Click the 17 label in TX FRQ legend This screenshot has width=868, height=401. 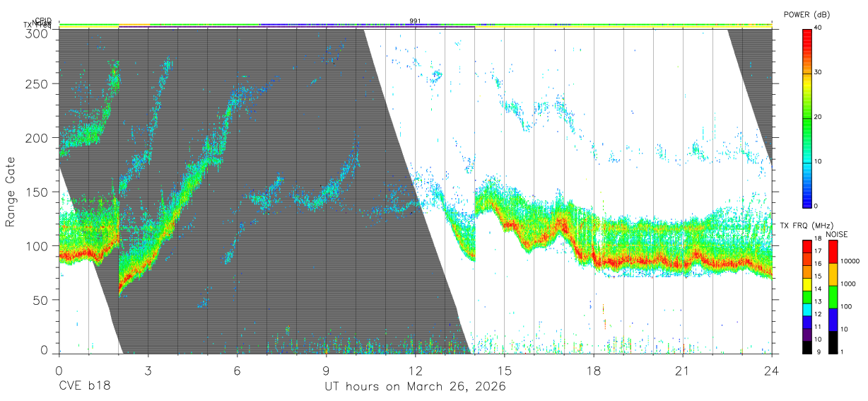[x=819, y=251]
